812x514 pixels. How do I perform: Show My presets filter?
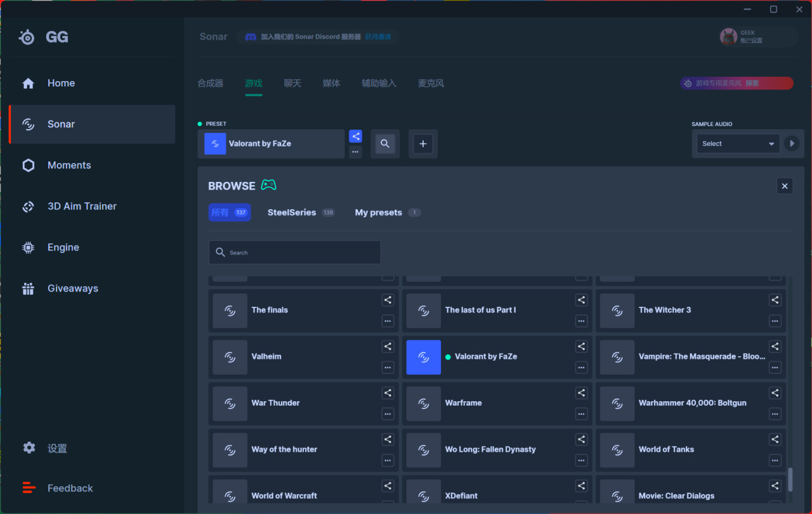pyautogui.click(x=388, y=212)
